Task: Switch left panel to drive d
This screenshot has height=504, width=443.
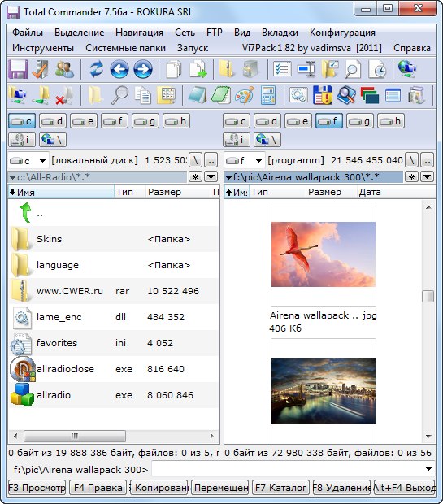Action: [53, 121]
